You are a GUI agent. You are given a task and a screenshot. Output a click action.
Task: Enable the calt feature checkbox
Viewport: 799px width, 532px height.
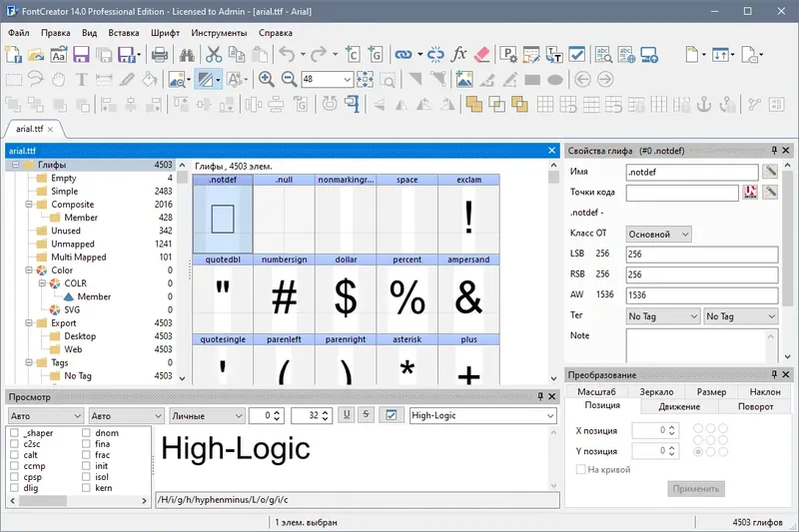pyautogui.click(x=14, y=455)
